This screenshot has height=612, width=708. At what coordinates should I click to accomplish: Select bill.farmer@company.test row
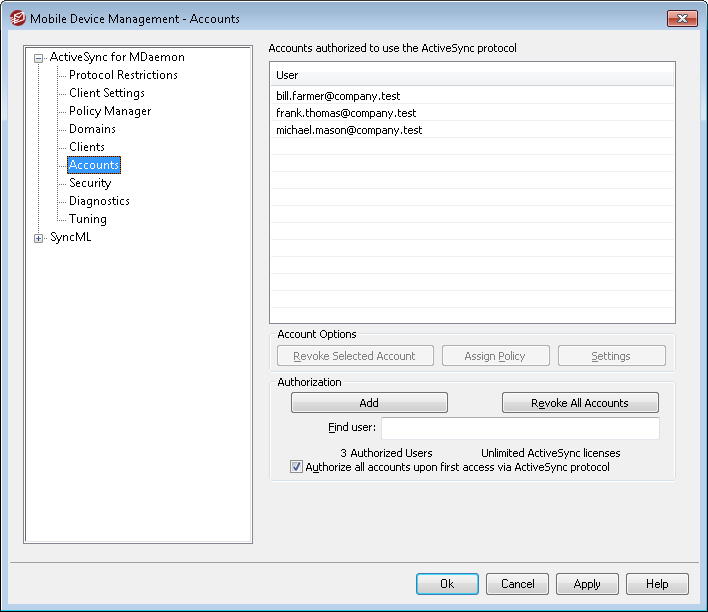472,96
